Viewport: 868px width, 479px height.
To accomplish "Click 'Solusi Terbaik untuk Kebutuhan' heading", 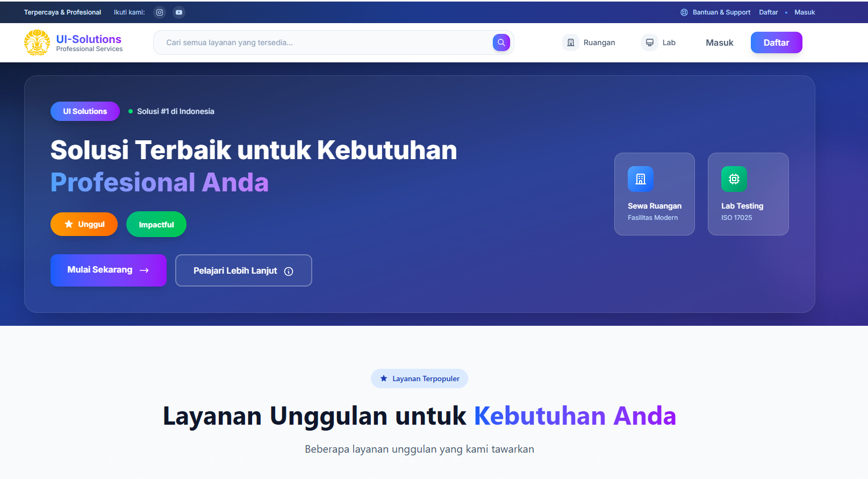I will [x=254, y=150].
